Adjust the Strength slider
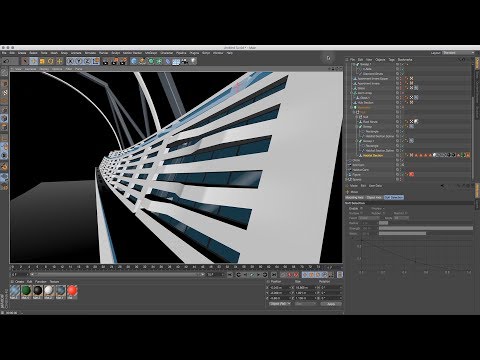480x360 pixels. pyautogui.click(x=426, y=228)
